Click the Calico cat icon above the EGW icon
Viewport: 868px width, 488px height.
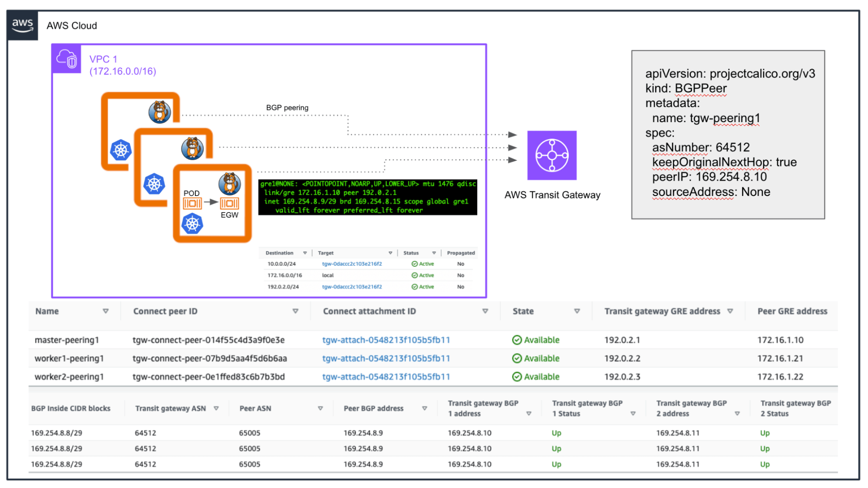tap(229, 183)
